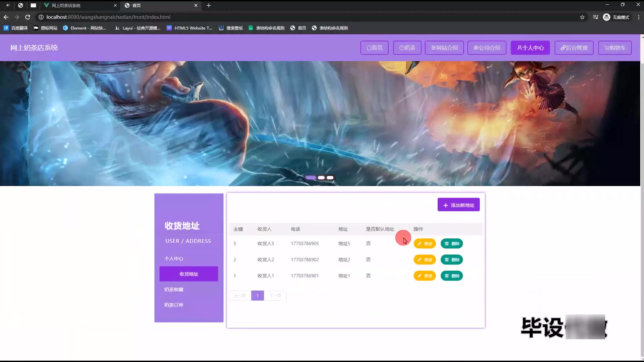
Task: Open a new browser tab with plus
Action: (209, 5)
